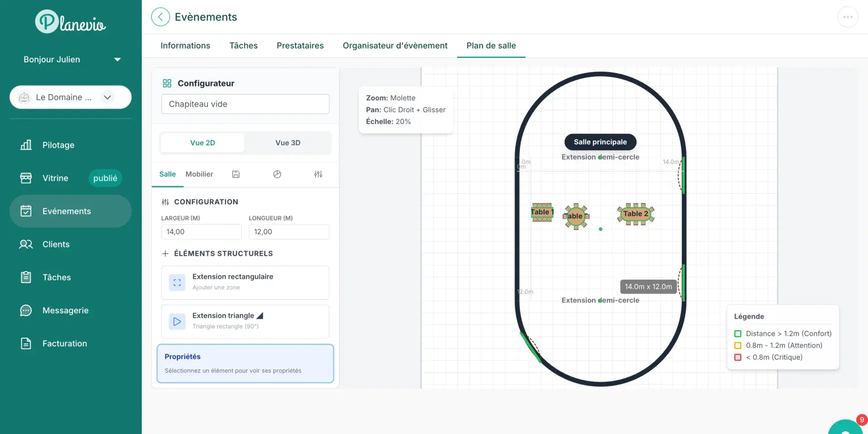The image size is (868, 434).
Task: Select Table 2 on the floor plan
Action: click(636, 214)
